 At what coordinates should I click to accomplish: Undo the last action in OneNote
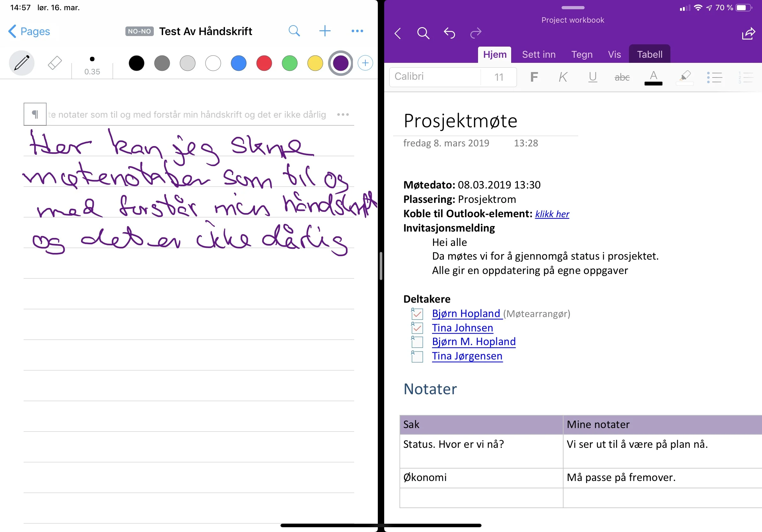point(449,33)
